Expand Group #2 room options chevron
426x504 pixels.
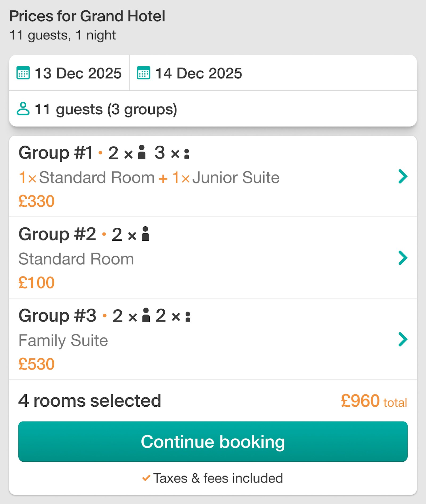pyautogui.click(x=403, y=258)
